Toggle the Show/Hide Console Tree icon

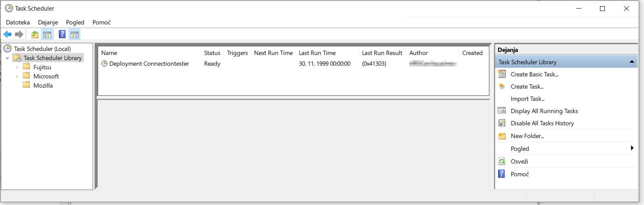(47, 34)
